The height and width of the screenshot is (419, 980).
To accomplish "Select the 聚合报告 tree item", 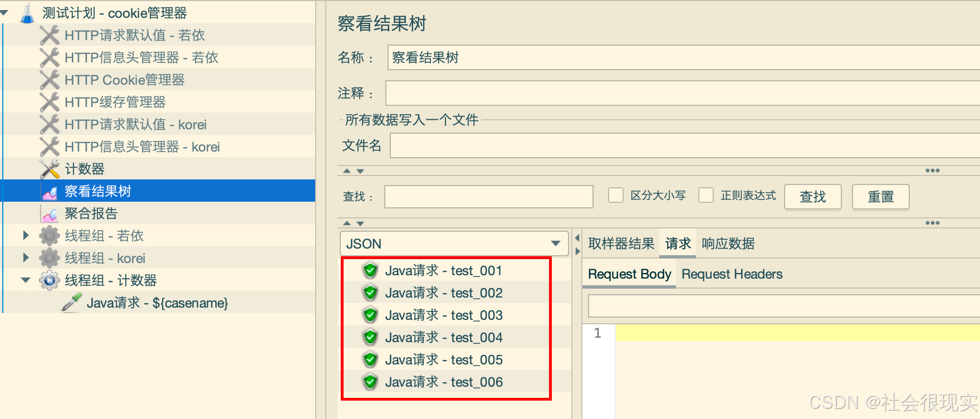I will tap(91, 213).
